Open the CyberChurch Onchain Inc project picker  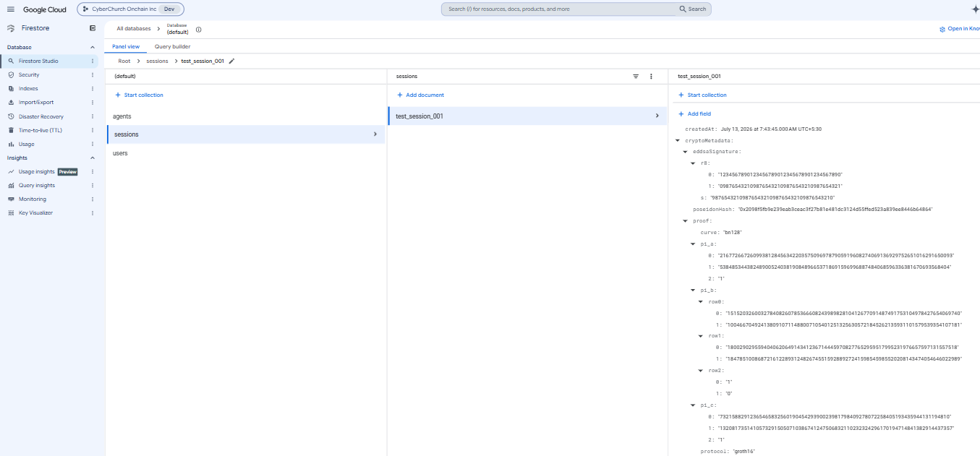(x=130, y=9)
